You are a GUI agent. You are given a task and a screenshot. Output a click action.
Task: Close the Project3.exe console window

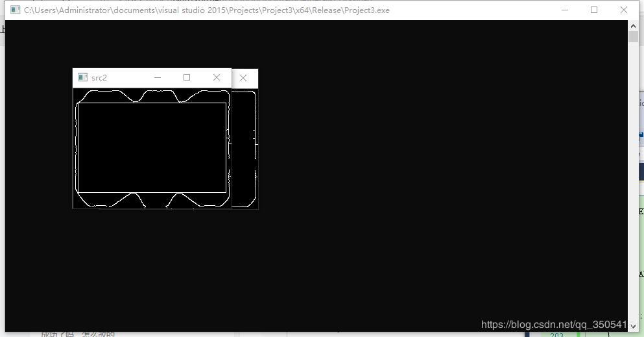(623, 10)
